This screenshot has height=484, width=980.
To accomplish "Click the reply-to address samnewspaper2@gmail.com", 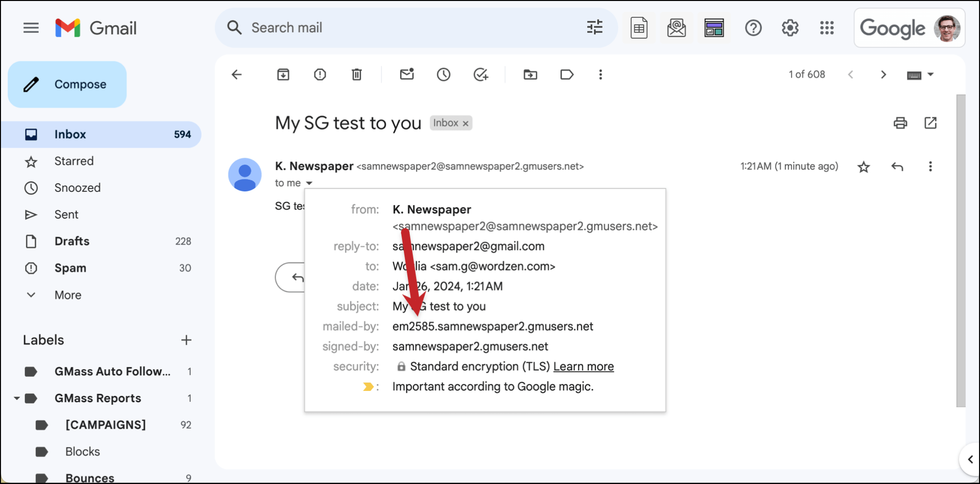I will 468,246.
